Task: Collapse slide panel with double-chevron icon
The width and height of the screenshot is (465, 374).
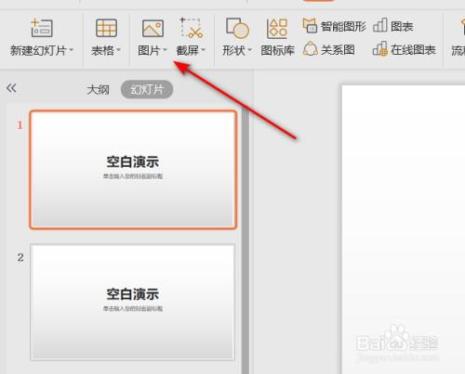Action: point(11,88)
